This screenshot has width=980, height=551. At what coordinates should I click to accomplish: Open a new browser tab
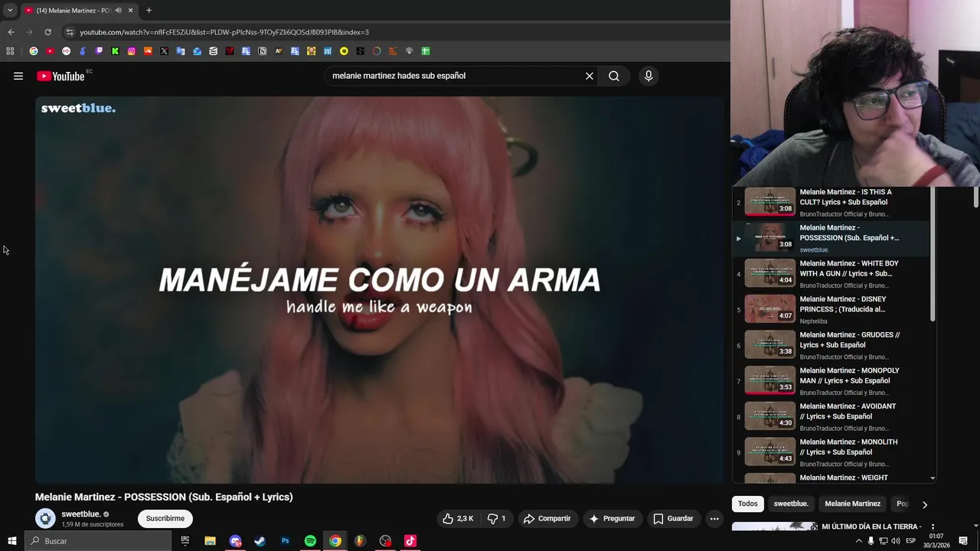[x=149, y=11]
